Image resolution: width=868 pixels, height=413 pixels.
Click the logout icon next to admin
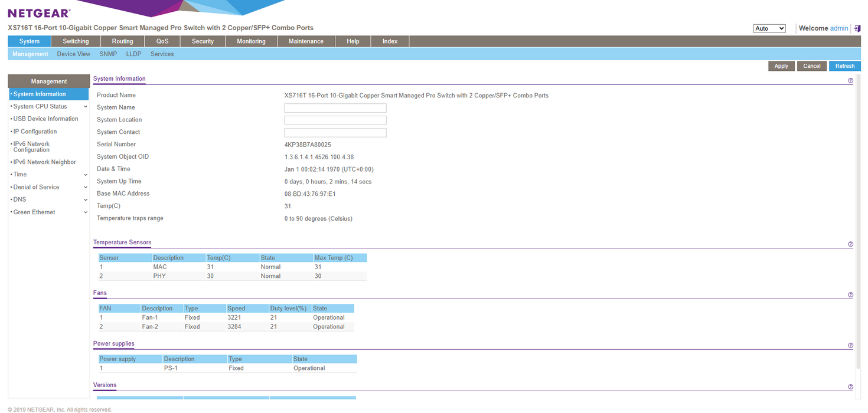click(857, 28)
